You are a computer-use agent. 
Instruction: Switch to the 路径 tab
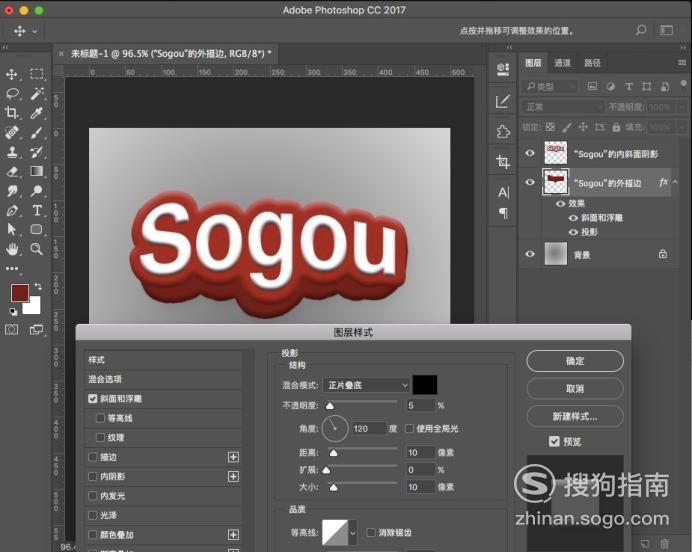(x=592, y=63)
